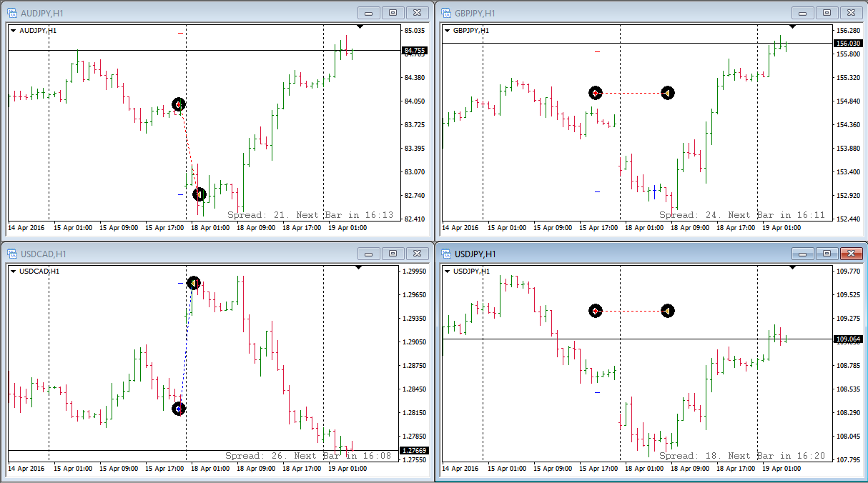
Task: Close the USDJPY chart window
Action: pos(851,254)
